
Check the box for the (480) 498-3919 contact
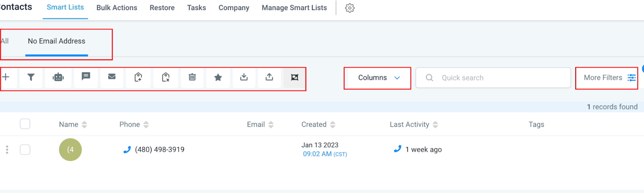click(25, 150)
